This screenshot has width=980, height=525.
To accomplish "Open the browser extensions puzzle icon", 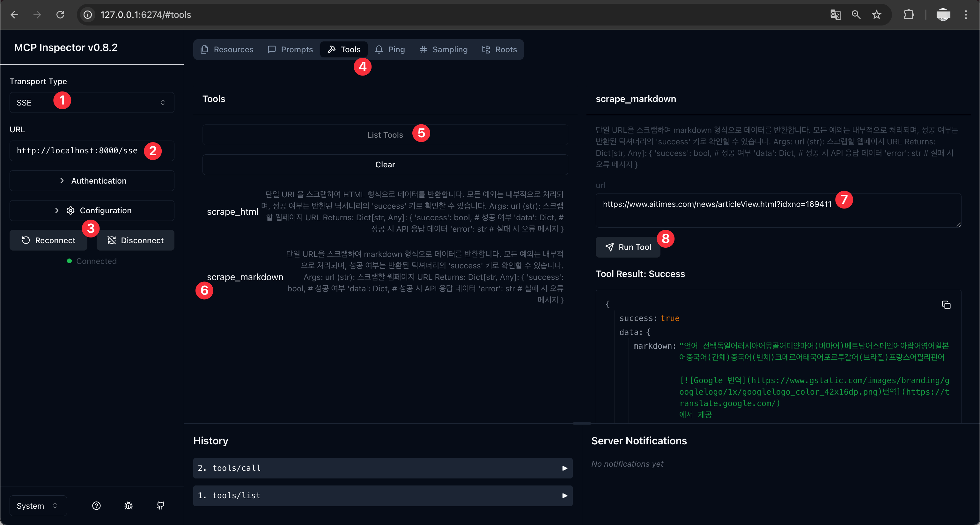I will [909, 15].
